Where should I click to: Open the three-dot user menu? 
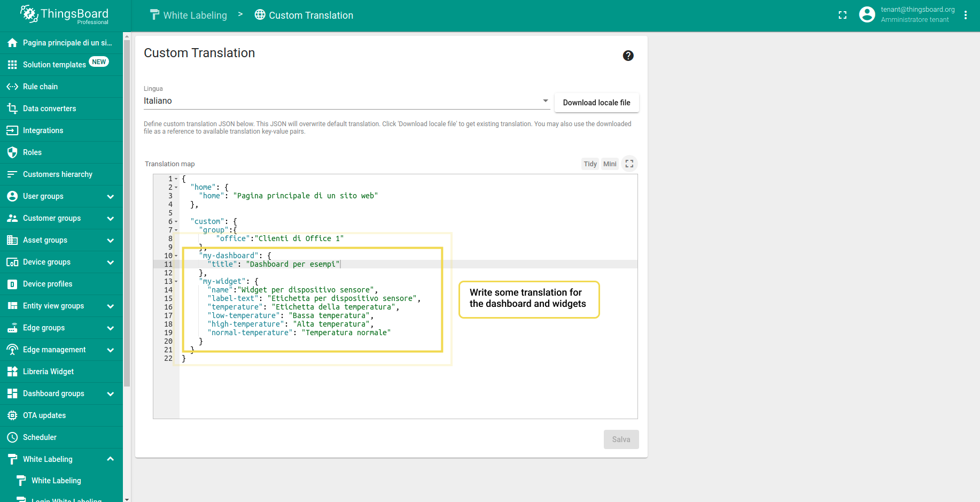pos(965,15)
